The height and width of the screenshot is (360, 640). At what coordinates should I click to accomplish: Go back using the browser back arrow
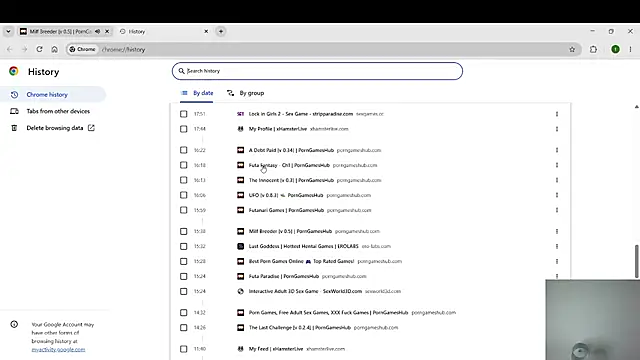10,49
